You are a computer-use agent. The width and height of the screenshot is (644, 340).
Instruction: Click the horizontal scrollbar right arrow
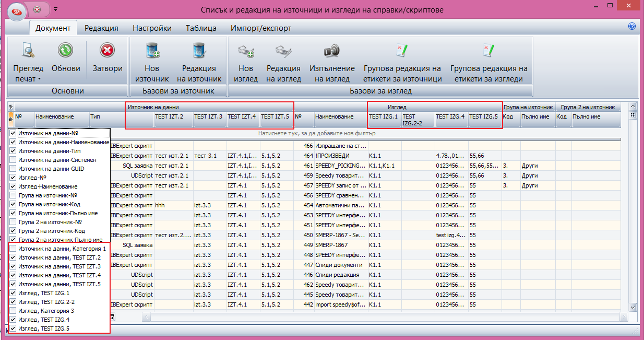point(623,316)
